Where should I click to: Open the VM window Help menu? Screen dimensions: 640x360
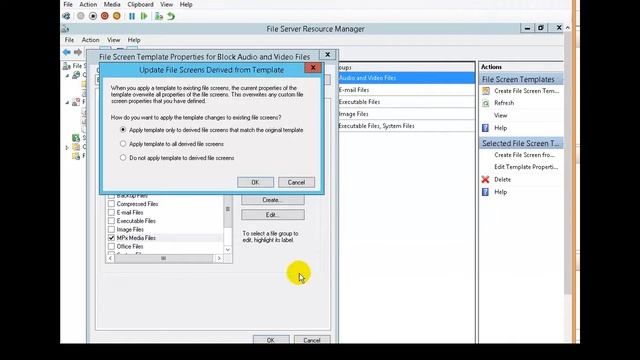(x=186, y=4)
